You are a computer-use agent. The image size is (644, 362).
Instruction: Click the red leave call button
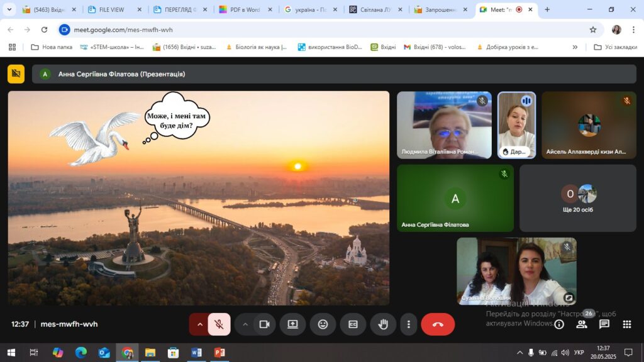[x=438, y=324]
